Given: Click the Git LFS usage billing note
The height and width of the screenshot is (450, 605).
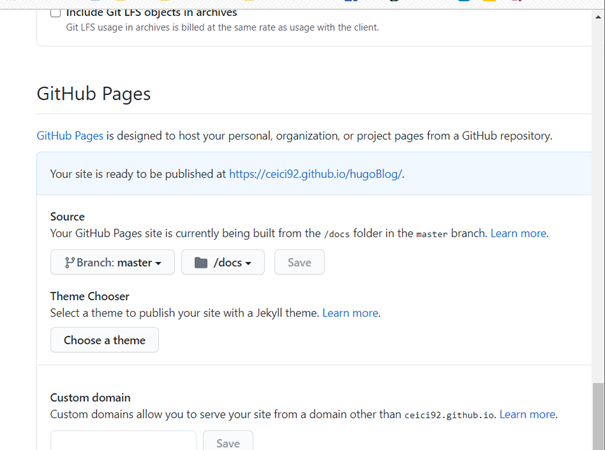Looking at the screenshot, I should (x=222, y=27).
